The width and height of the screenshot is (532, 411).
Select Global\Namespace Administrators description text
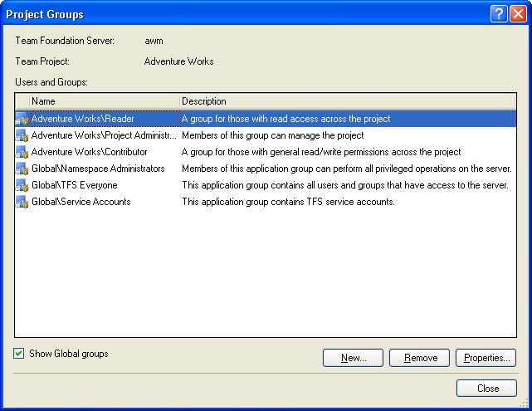pos(346,169)
